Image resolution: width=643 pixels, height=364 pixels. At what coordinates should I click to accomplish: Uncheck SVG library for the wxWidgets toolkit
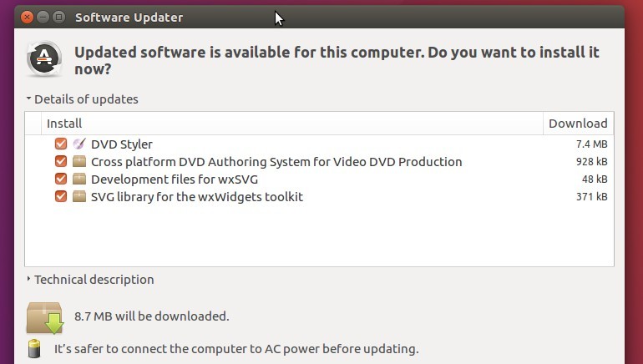point(61,197)
